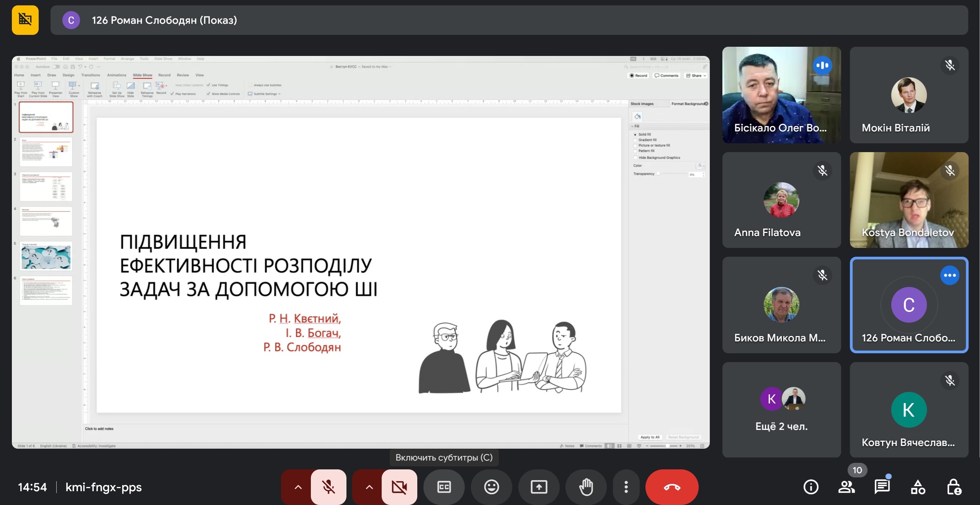Expand video settings arrow beside camera
The height and width of the screenshot is (505, 980).
(369, 487)
